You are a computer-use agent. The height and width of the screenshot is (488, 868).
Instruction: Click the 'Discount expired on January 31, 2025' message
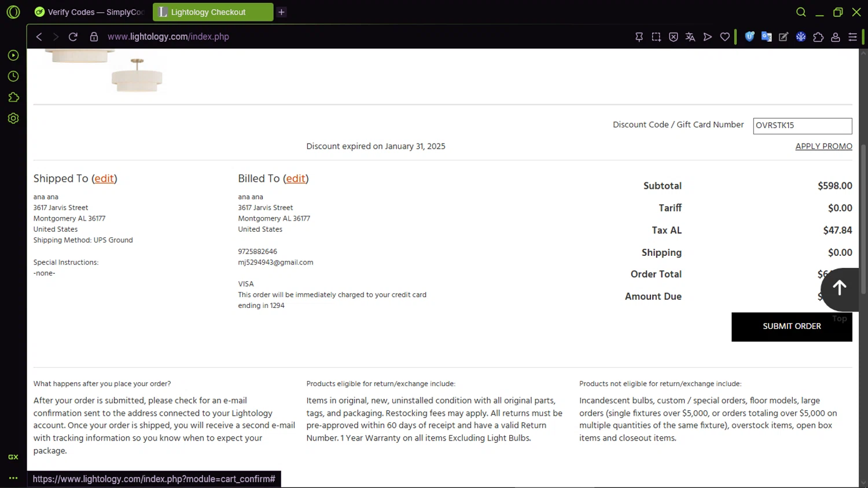(376, 146)
